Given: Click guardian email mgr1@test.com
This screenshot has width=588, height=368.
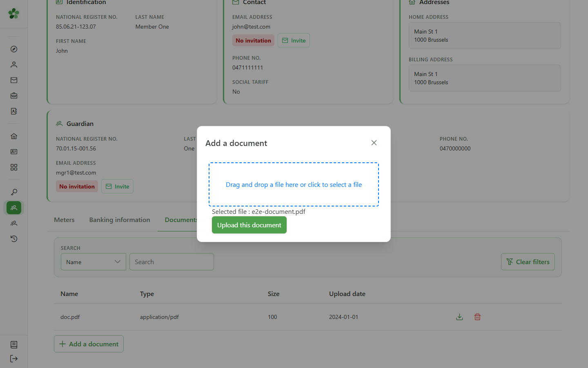Looking at the screenshot, I should pos(76,173).
